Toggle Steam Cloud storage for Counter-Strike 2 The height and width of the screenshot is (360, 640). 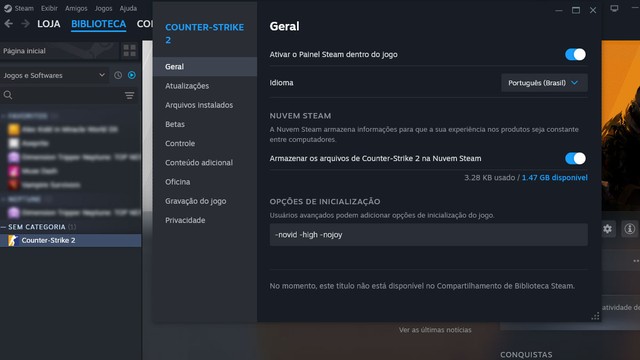click(x=575, y=158)
